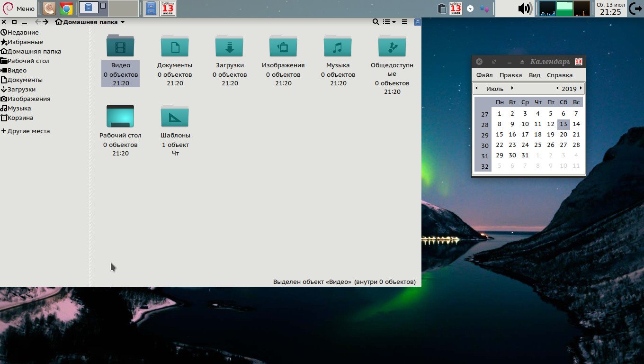Click the speaker volume icon in the panel
644x364 pixels.
click(524, 9)
